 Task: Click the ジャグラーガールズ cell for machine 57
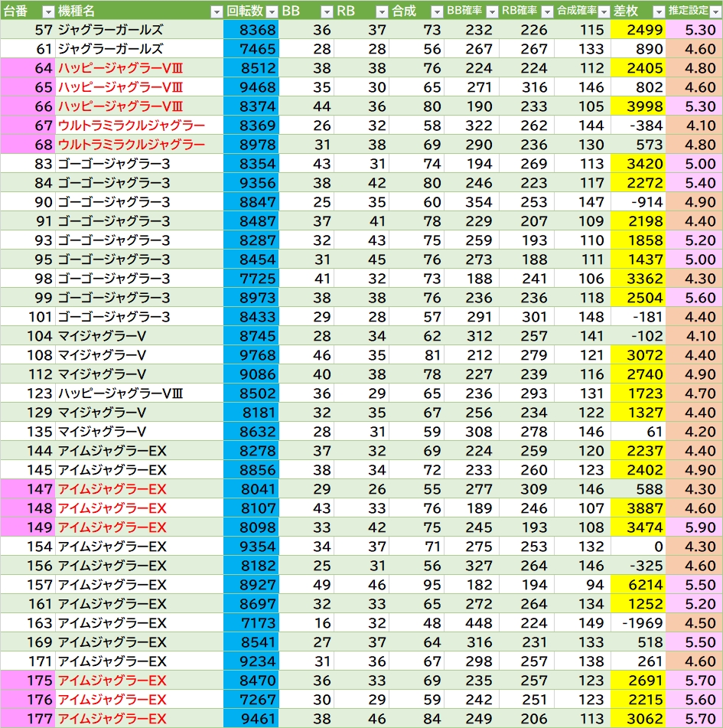coord(139,30)
